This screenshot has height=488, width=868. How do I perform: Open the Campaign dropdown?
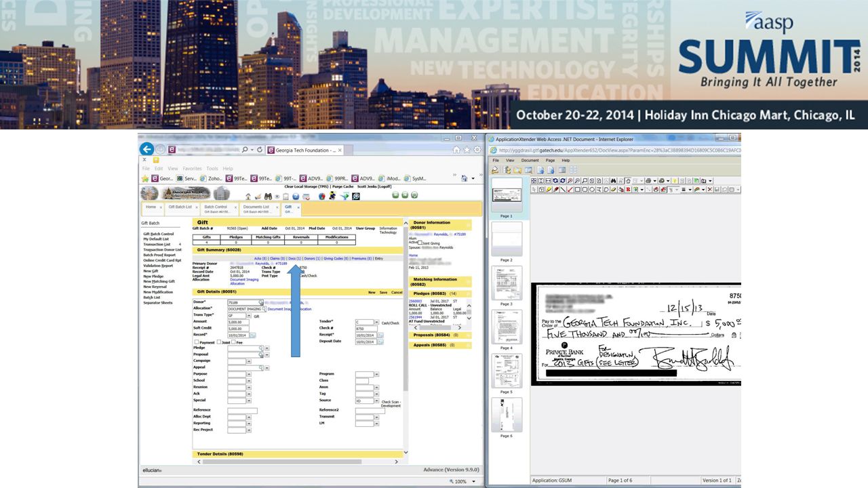(249, 361)
